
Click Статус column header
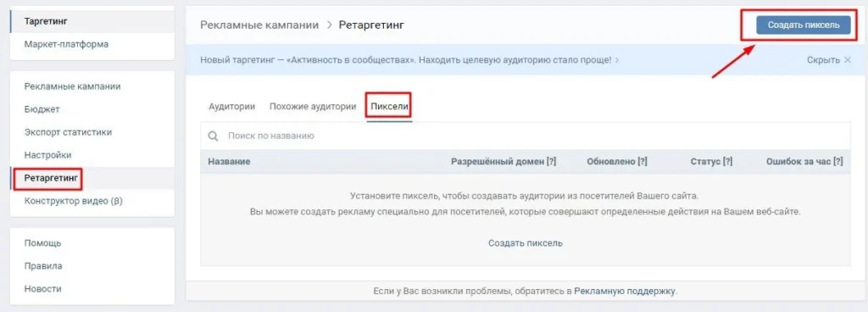coord(705,162)
